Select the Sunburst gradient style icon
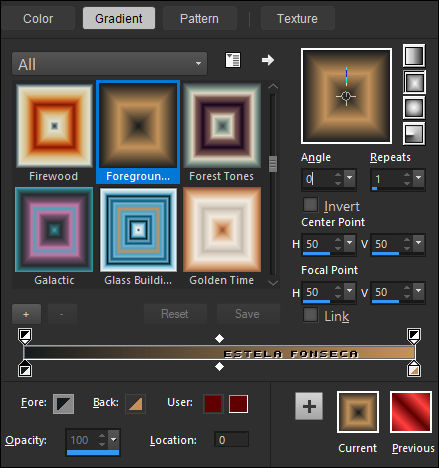Viewport: 439px width, 468px height. coord(414,108)
